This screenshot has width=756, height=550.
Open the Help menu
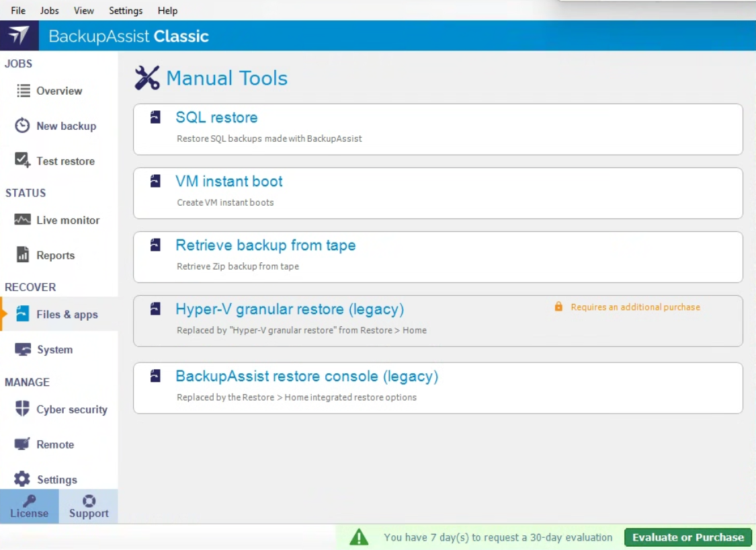click(167, 11)
